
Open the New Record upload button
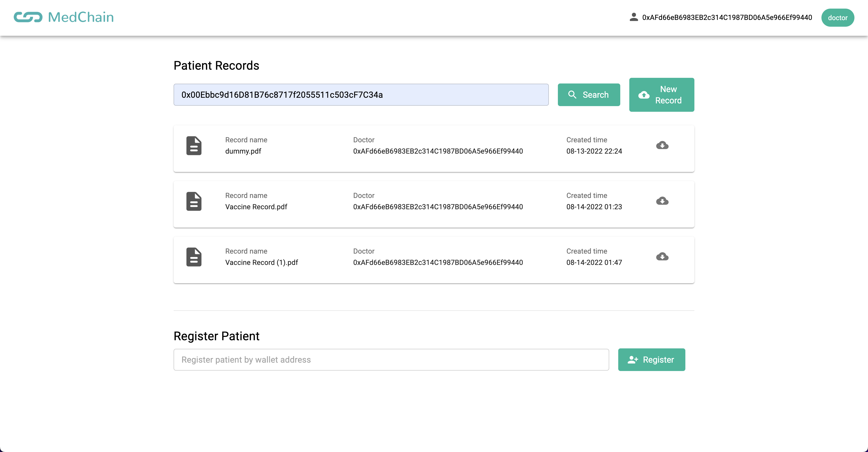coord(661,95)
